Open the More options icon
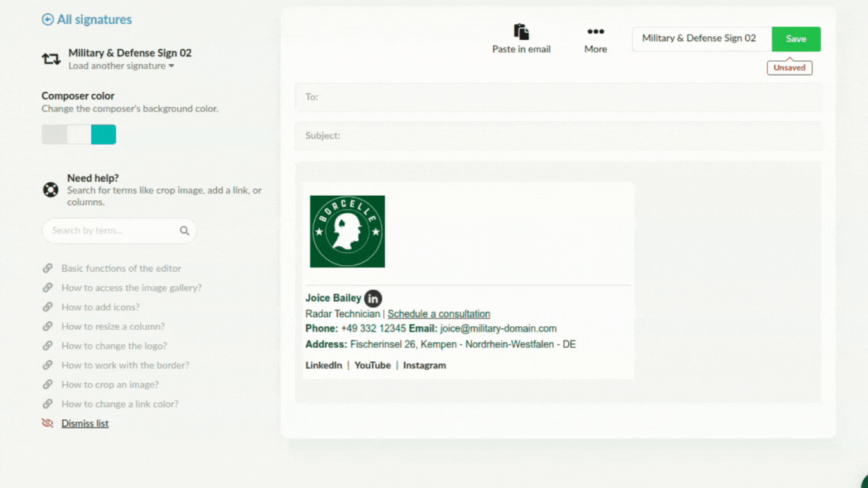 point(595,32)
